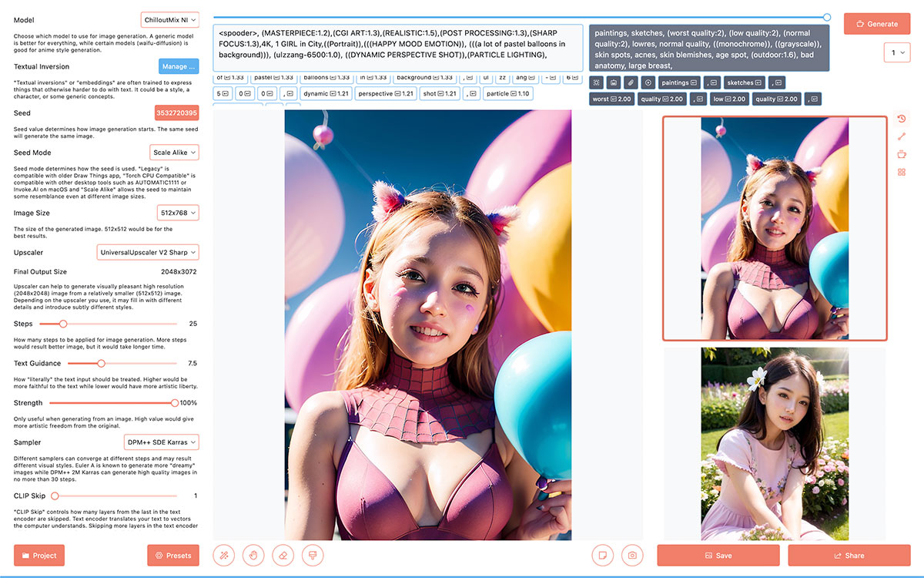Click the circled plus icon under negative prompt

click(x=648, y=82)
